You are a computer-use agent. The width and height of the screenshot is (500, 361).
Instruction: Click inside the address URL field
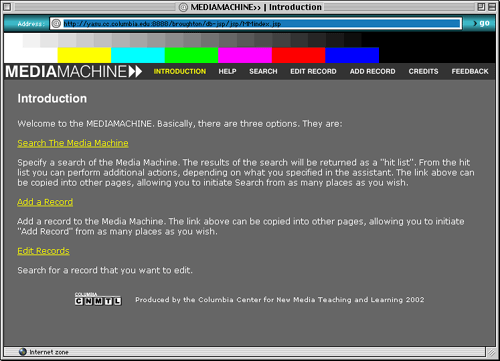(x=262, y=23)
